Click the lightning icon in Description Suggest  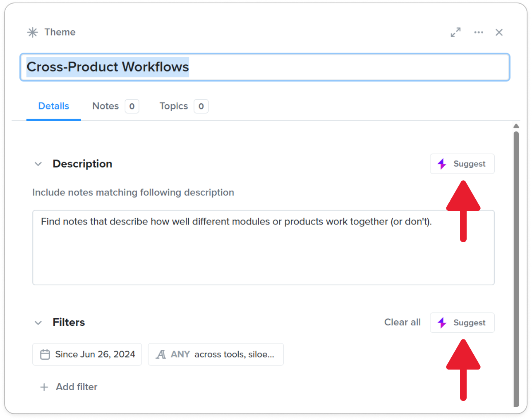click(x=442, y=164)
